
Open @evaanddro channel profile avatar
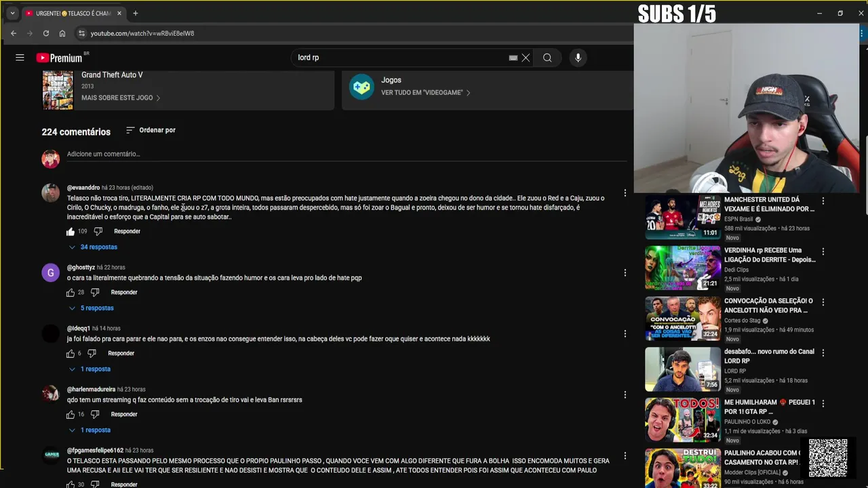click(51, 192)
